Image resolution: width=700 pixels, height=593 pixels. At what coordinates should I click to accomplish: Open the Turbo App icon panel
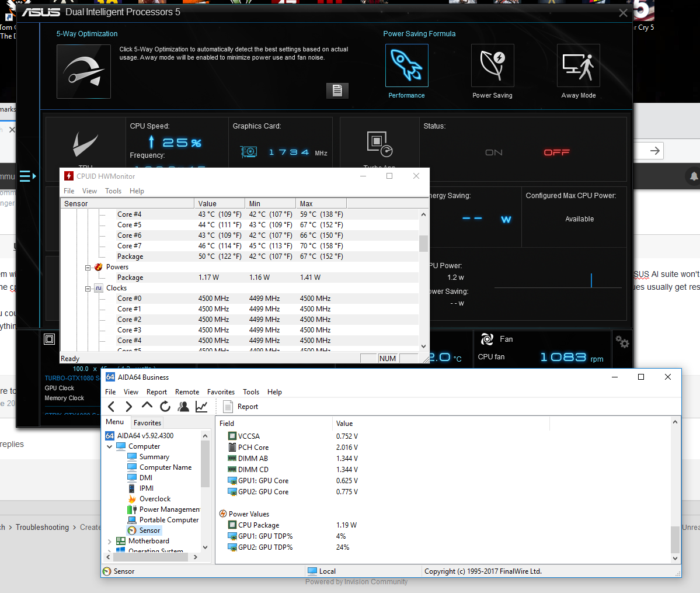click(x=379, y=144)
